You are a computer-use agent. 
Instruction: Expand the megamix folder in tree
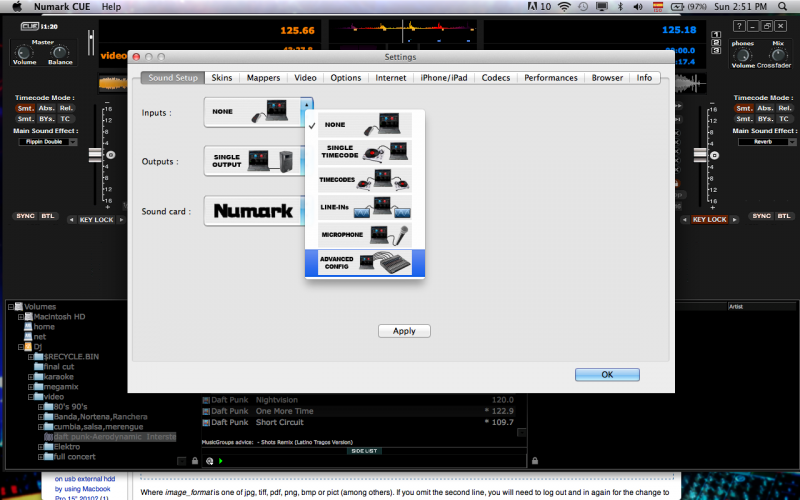pyautogui.click(x=33, y=387)
